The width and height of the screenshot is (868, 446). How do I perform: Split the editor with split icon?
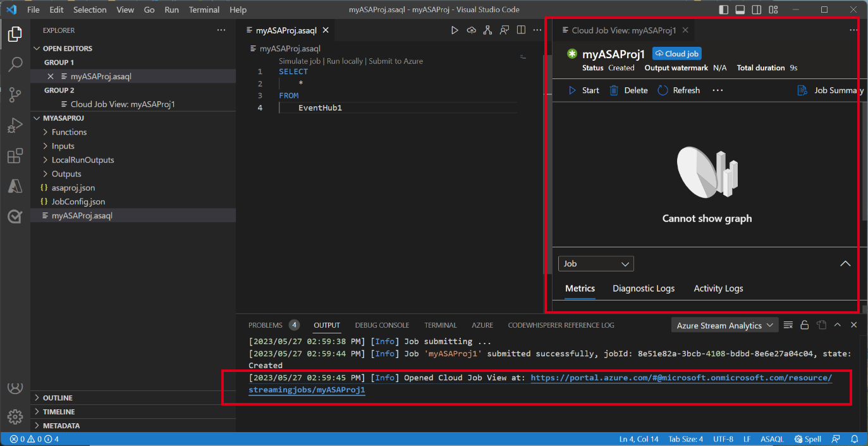tap(520, 29)
